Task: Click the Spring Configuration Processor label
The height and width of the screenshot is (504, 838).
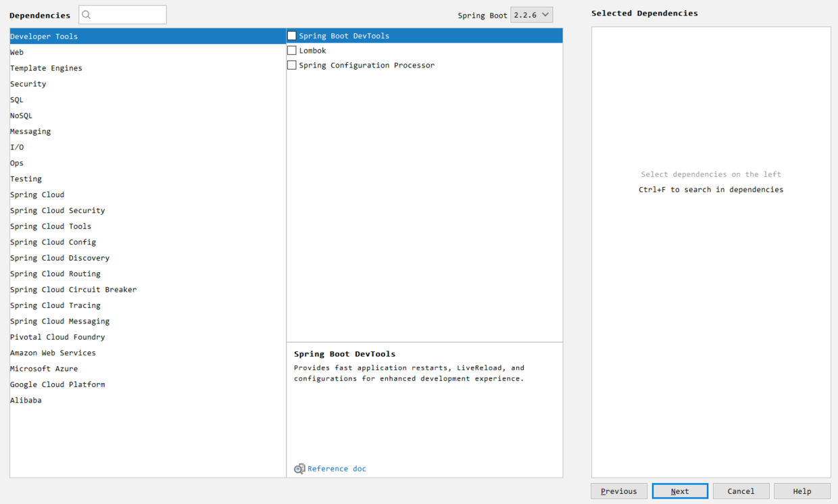Action: tap(367, 66)
